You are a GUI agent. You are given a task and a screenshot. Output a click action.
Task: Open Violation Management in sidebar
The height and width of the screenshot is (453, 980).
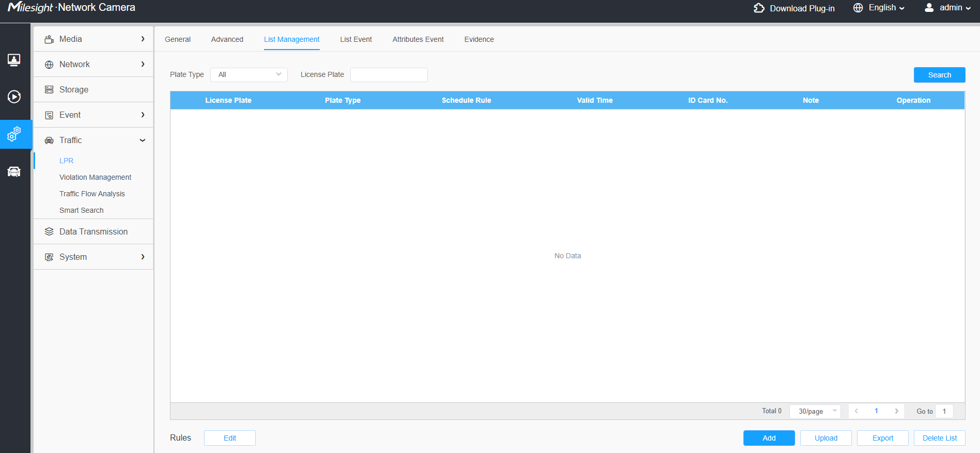click(95, 177)
